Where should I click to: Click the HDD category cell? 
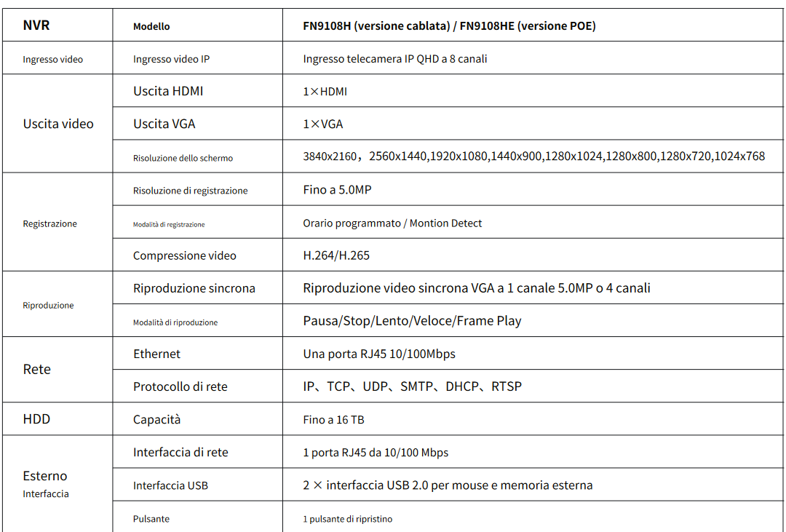(36, 419)
